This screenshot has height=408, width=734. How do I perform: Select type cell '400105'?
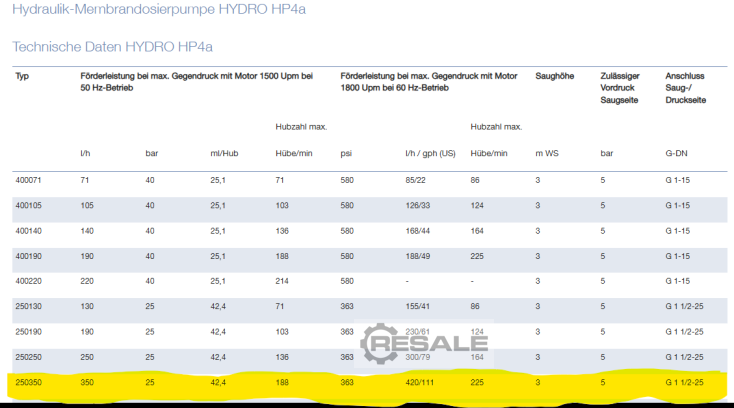coord(28,205)
